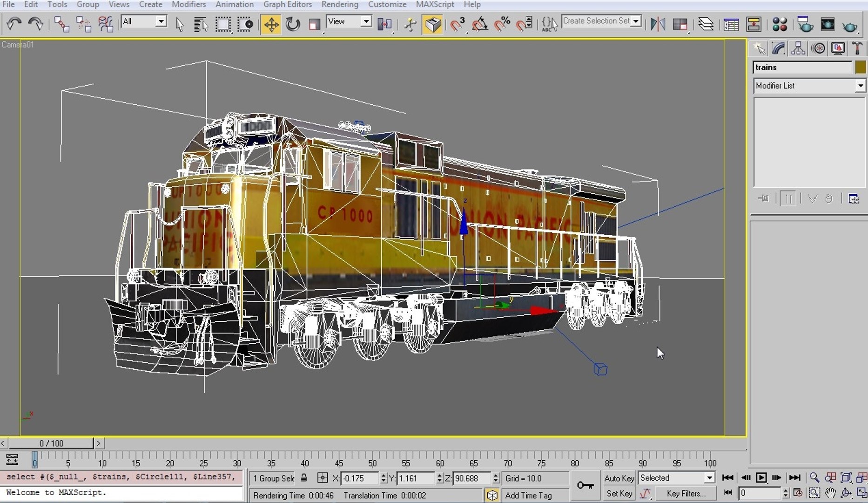
Task: Toggle Absolute/Offset transform type-in mode
Action: (322, 478)
